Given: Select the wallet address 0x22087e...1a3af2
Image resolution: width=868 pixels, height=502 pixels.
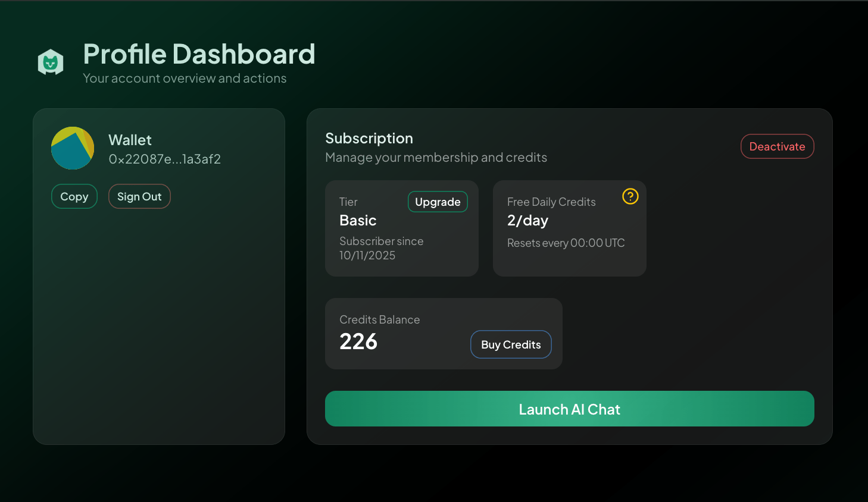Looking at the screenshot, I should click(x=164, y=159).
